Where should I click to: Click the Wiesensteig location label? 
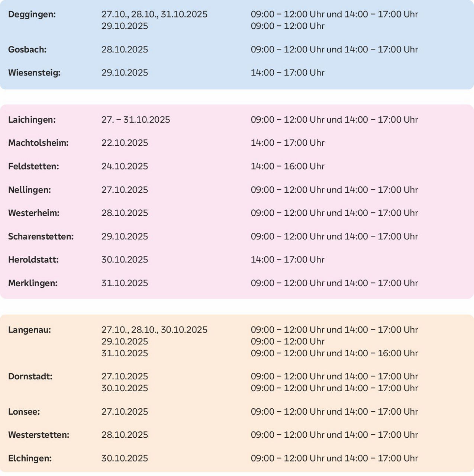click(x=34, y=73)
